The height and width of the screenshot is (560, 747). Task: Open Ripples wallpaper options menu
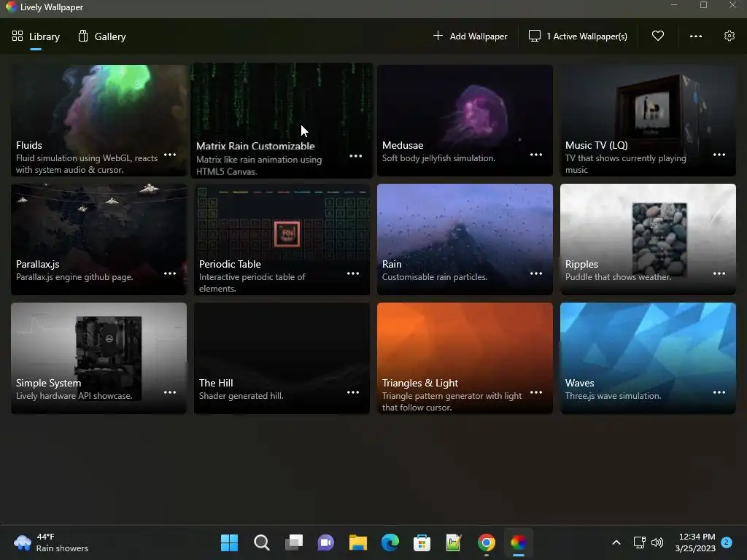tap(719, 274)
